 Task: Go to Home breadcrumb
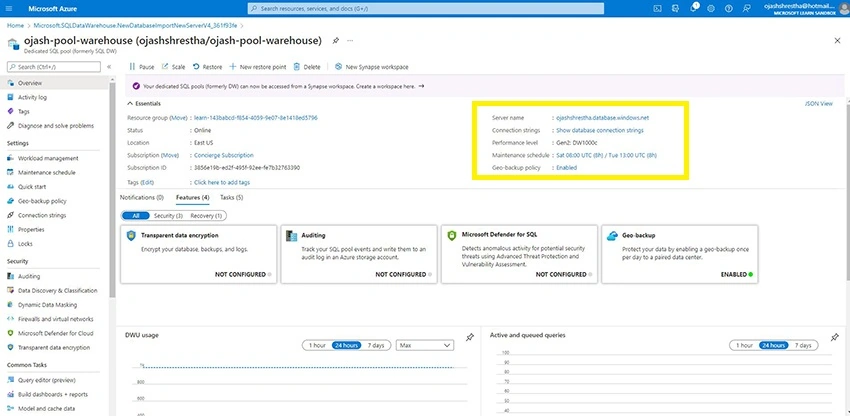point(15,25)
